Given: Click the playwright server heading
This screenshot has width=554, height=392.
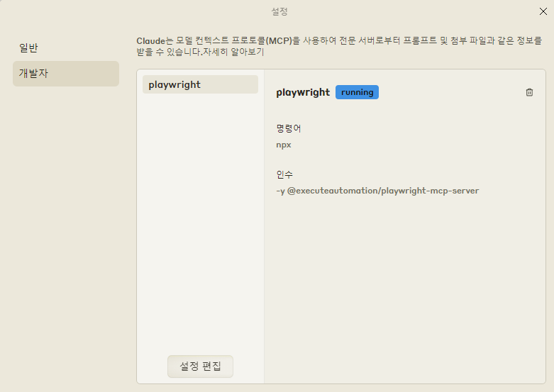Looking at the screenshot, I should click(x=303, y=92).
